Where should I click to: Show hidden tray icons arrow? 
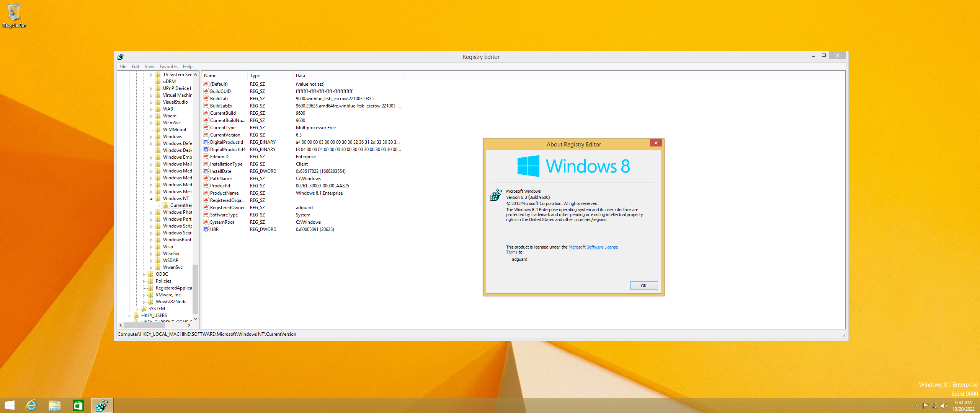tap(916, 406)
